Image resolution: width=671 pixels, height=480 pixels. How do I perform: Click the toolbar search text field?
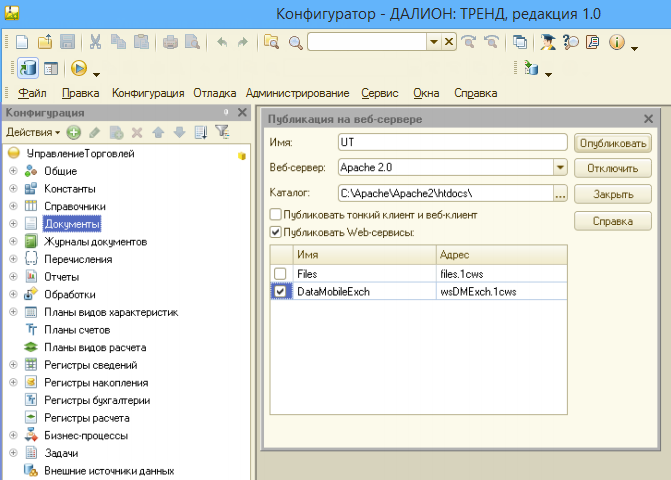(367, 42)
